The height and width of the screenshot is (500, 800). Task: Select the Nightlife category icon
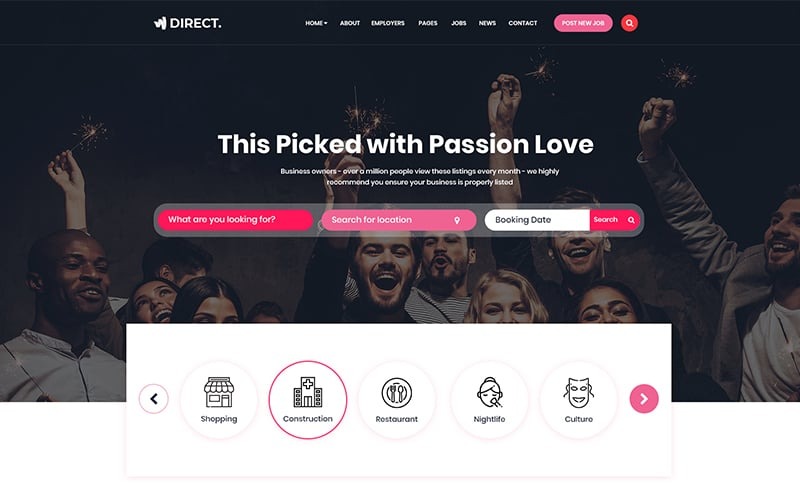[489, 392]
